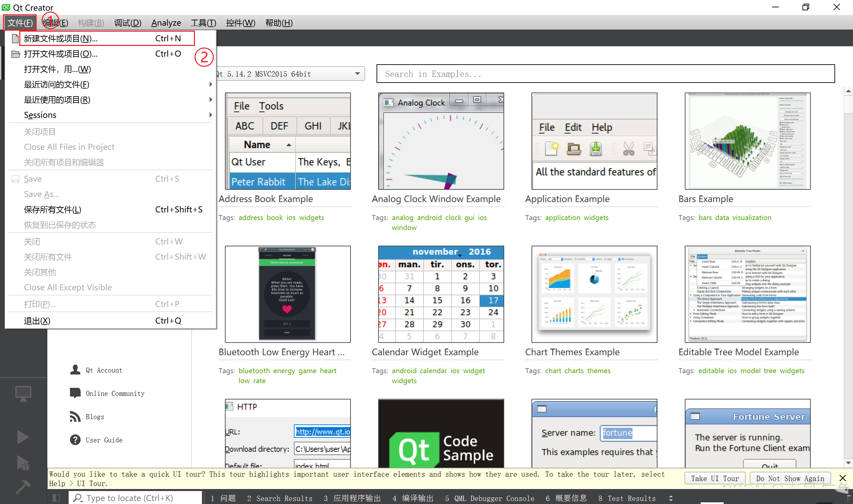The width and height of the screenshot is (853, 504).
Task: Open the Editable Tree Model Example thumbnail
Action: (747, 294)
